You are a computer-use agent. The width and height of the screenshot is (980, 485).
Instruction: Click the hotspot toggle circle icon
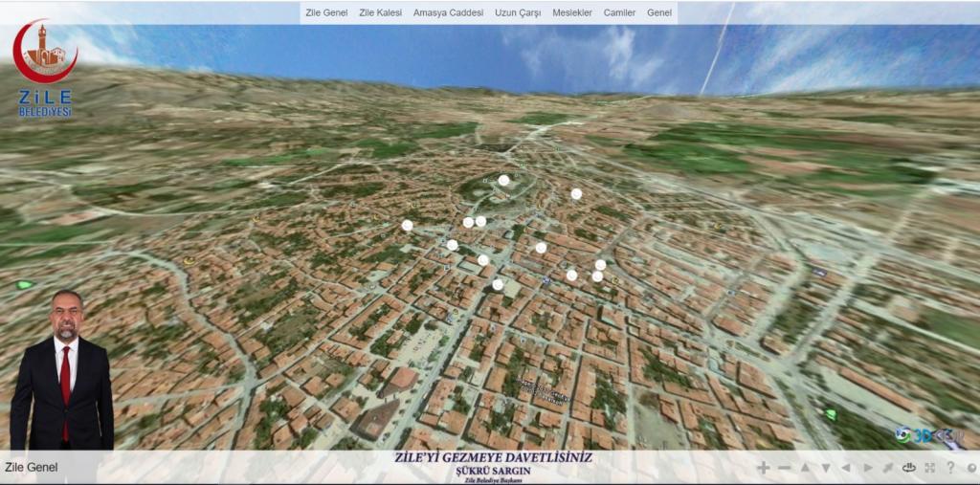point(971,468)
